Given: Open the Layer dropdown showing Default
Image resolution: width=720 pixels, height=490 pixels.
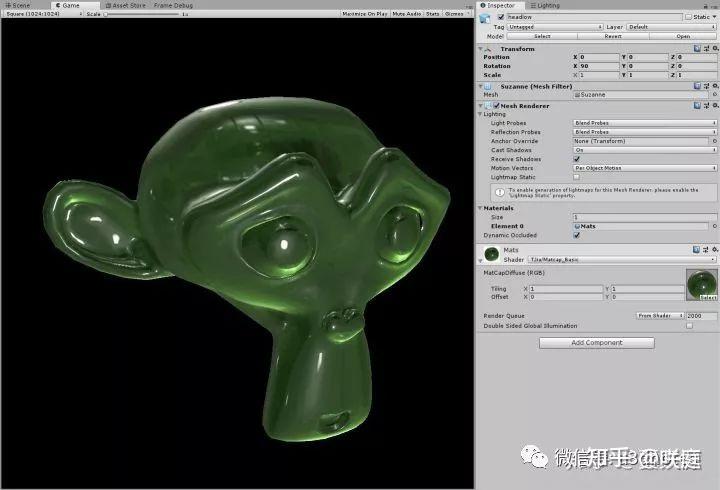Looking at the screenshot, I should (x=672, y=27).
